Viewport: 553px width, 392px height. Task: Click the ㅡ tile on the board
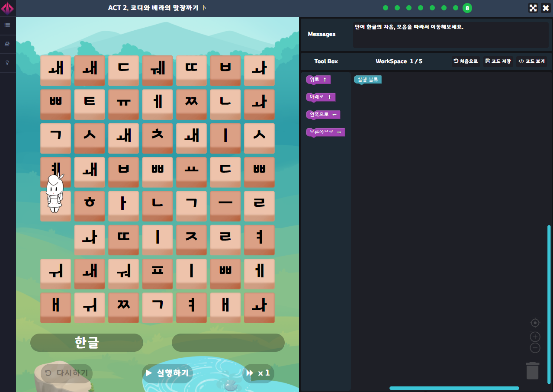pyautogui.click(x=225, y=206)
